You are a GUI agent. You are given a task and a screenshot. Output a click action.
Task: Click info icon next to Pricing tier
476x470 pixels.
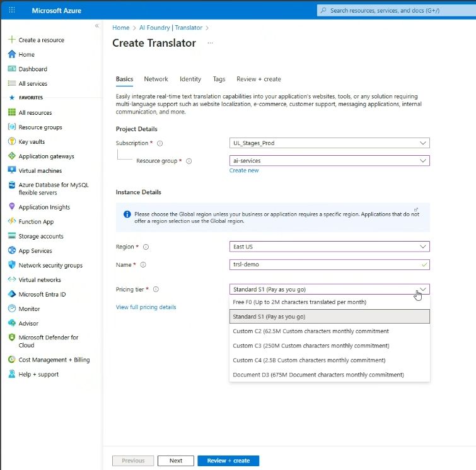(156, 290)
